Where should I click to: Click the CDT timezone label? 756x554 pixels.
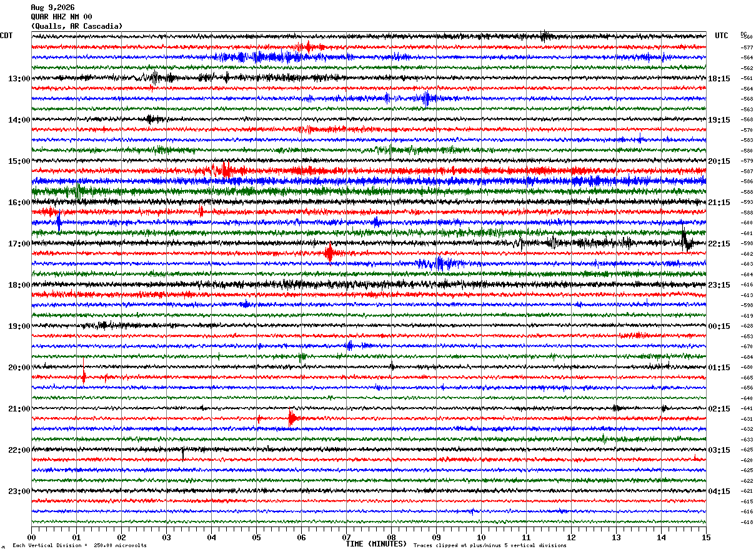pos(6,36)
